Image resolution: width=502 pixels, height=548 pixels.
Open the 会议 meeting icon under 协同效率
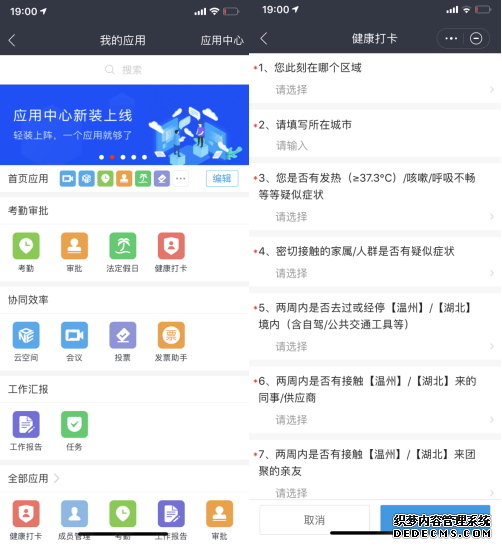click(74, 335)
